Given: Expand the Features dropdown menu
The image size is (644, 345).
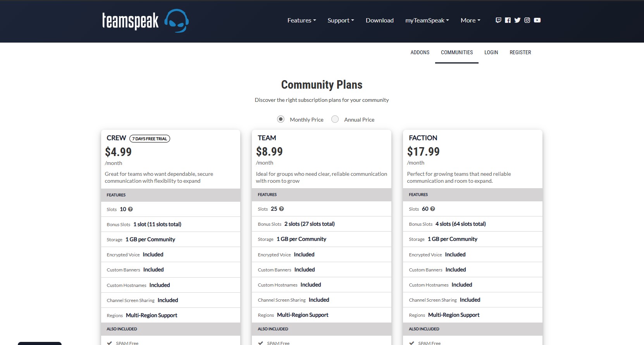Looking at the screenshot, I should pyautogui.click(x=302, y=20).
